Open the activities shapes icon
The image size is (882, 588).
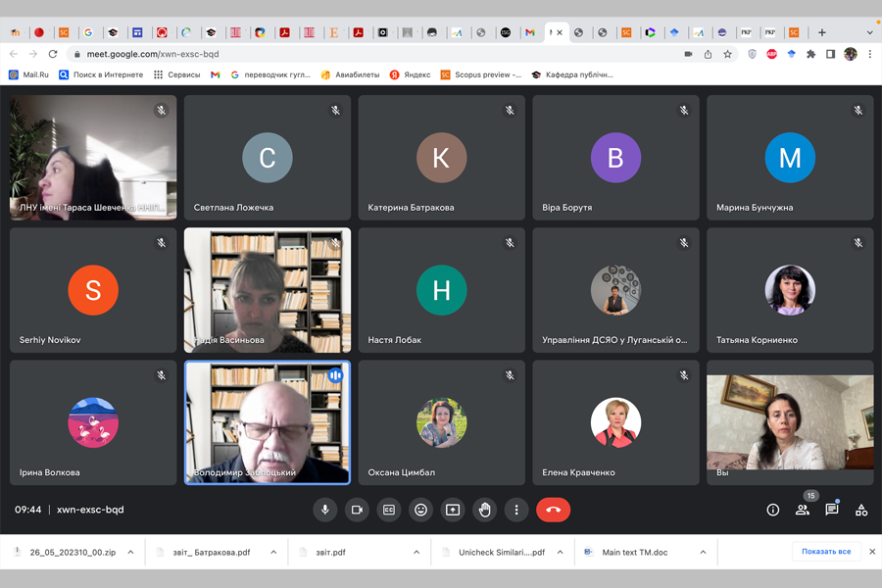(x=861, y=510)
